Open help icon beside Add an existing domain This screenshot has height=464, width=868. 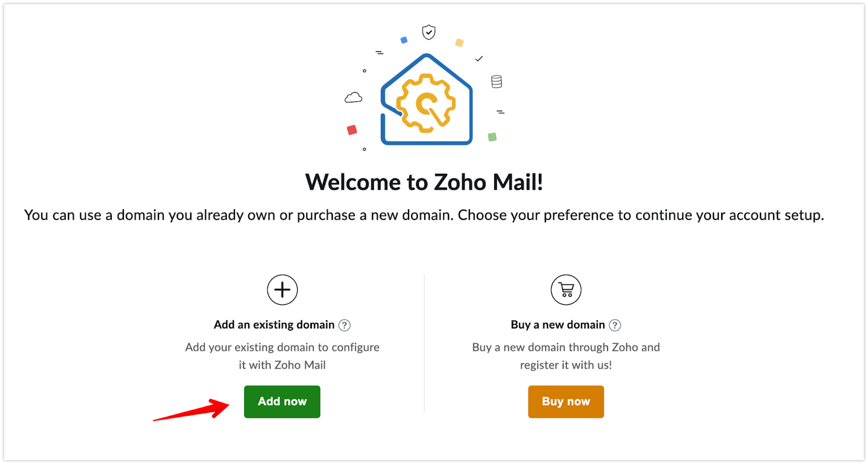pos(344,325)
